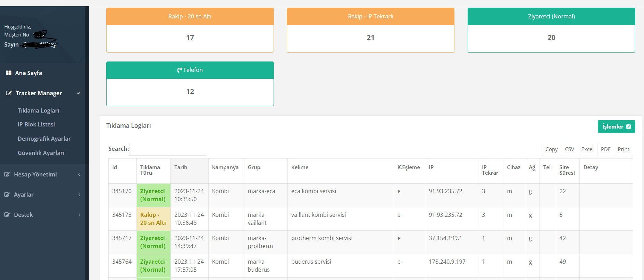This screenshot has width=644, height=280.
Task: Sort by the Site Süresi column header
Action: (x=568, y=171)
